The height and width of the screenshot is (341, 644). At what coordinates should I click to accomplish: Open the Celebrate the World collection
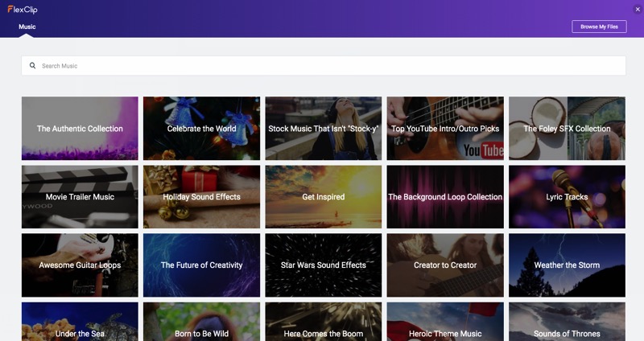click(x=202, y=129)
